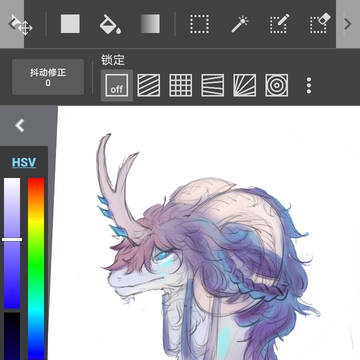Click the rainbow hue slider bar
The width and height of the screenshot is (360, 360).
(x=36, y=269)
